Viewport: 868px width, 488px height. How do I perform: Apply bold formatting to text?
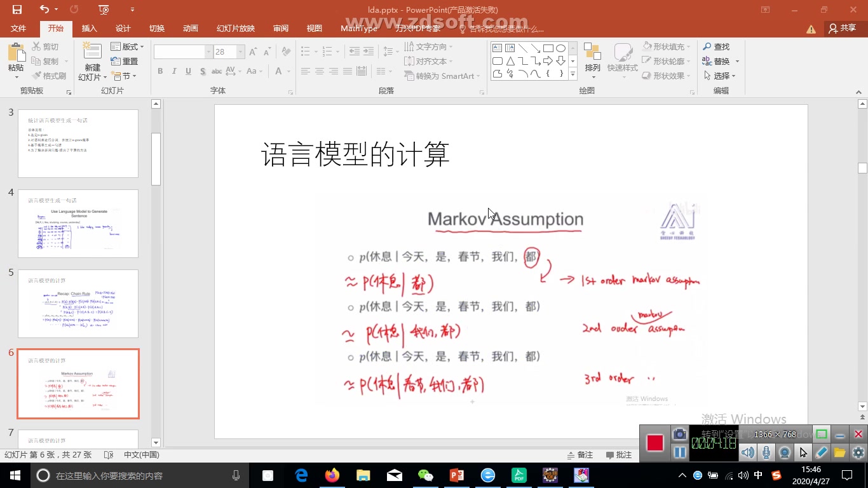pyautogui.click(x=160, y=71)
